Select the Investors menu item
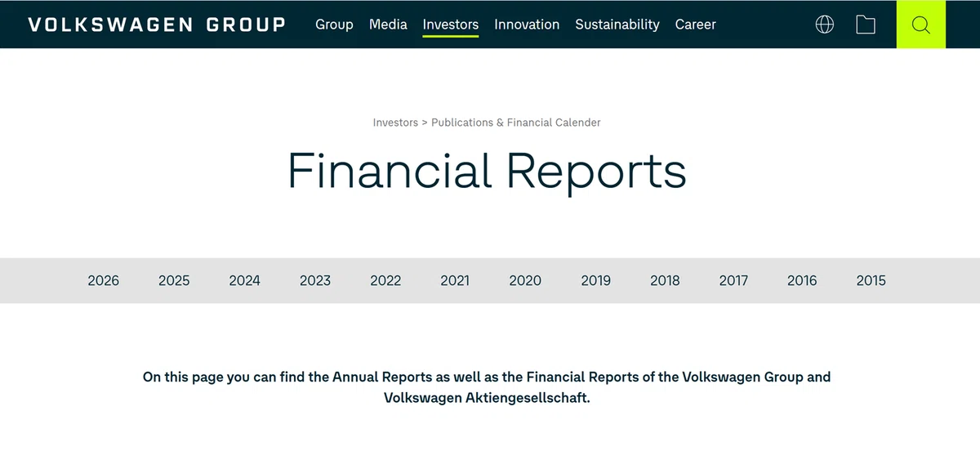The image size is (980, 460). click(451, 25)
